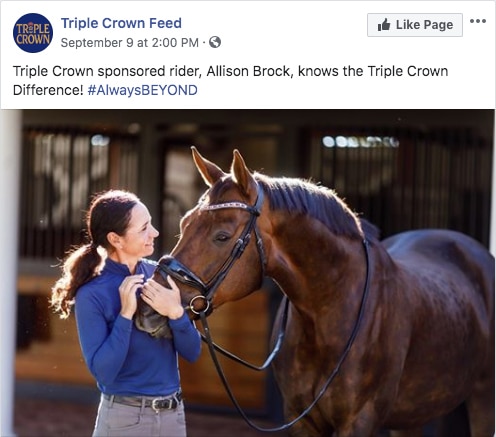Click the word Difference! in the caption

tap(48, 90)
